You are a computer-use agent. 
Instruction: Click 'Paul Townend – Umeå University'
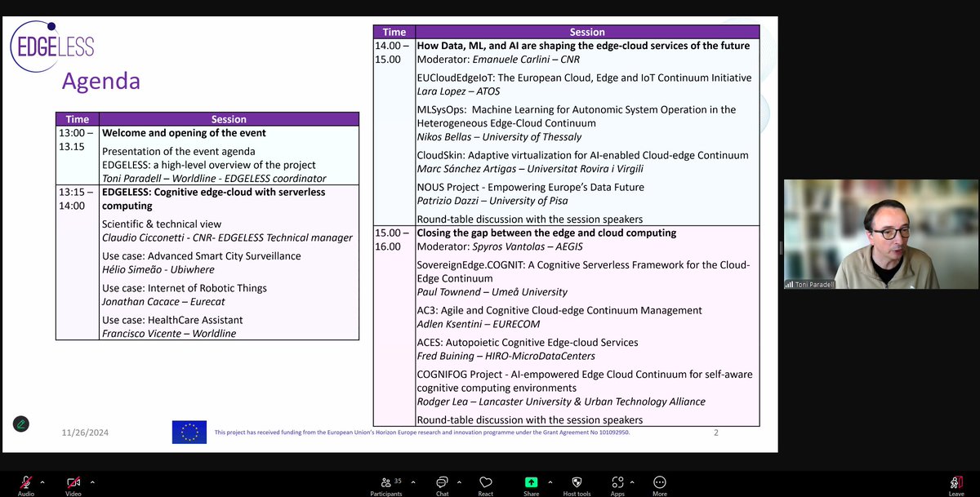[492, 292]
